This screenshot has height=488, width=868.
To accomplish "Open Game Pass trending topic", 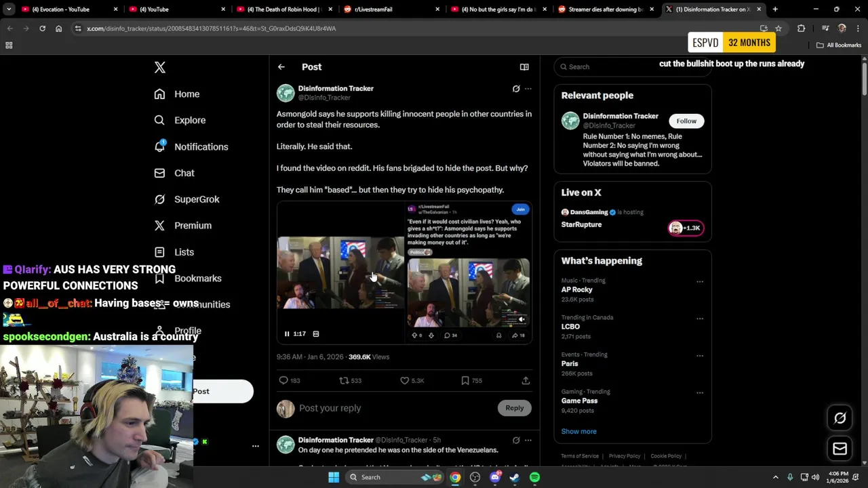I will 579,401.
